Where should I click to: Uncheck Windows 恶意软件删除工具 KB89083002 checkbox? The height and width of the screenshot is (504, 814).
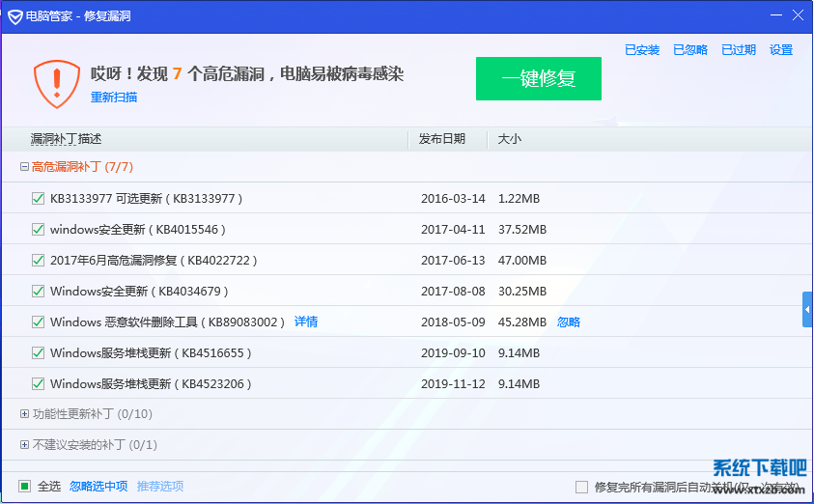[38, 322]
